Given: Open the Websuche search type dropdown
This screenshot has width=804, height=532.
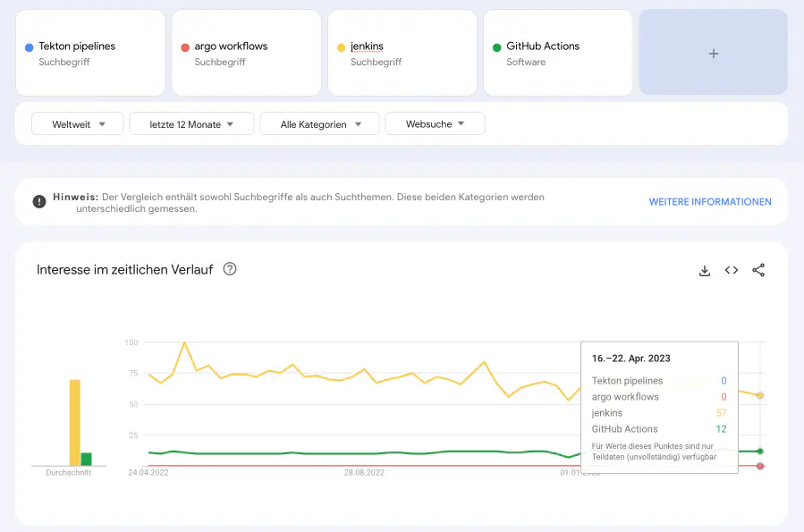Looking at the screenshot, I should click(435, 124).
